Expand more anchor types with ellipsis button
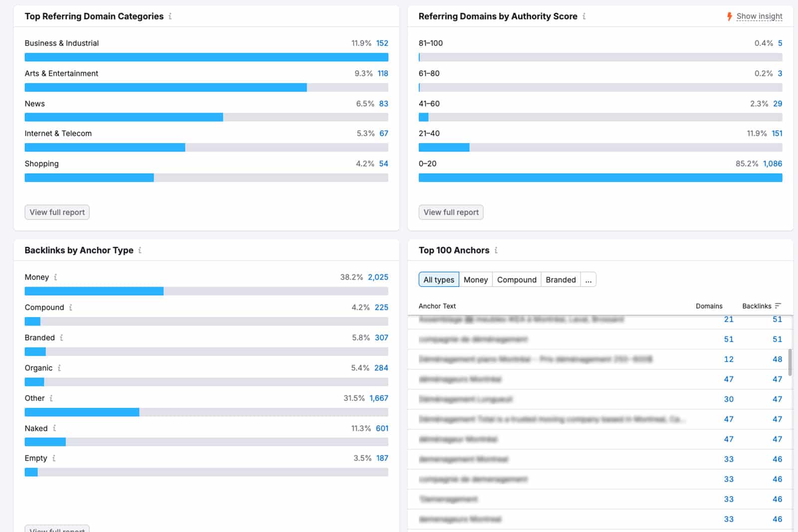The image size is (798, 532). (x=589, y=280)
